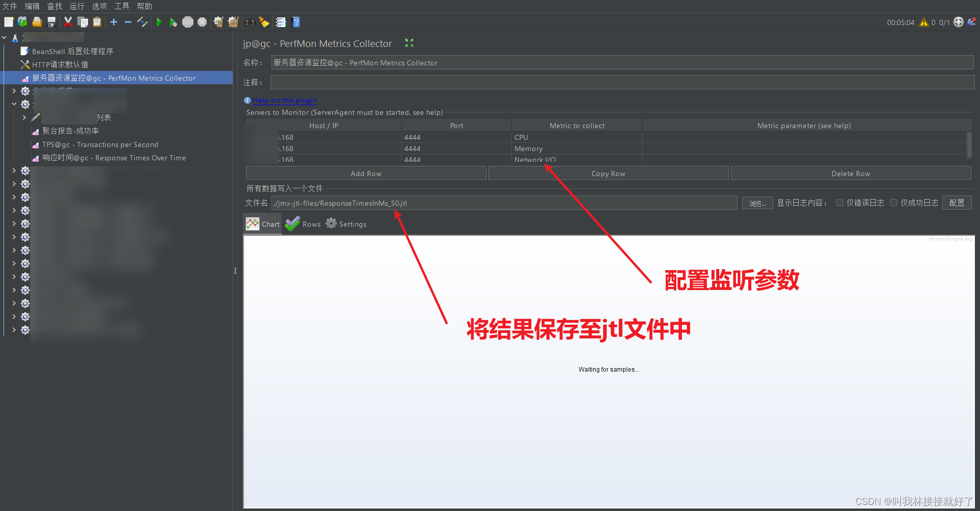The image size is (980, 511).
Task: Click the 配置 configure button
Action: [x=957, y=203]
